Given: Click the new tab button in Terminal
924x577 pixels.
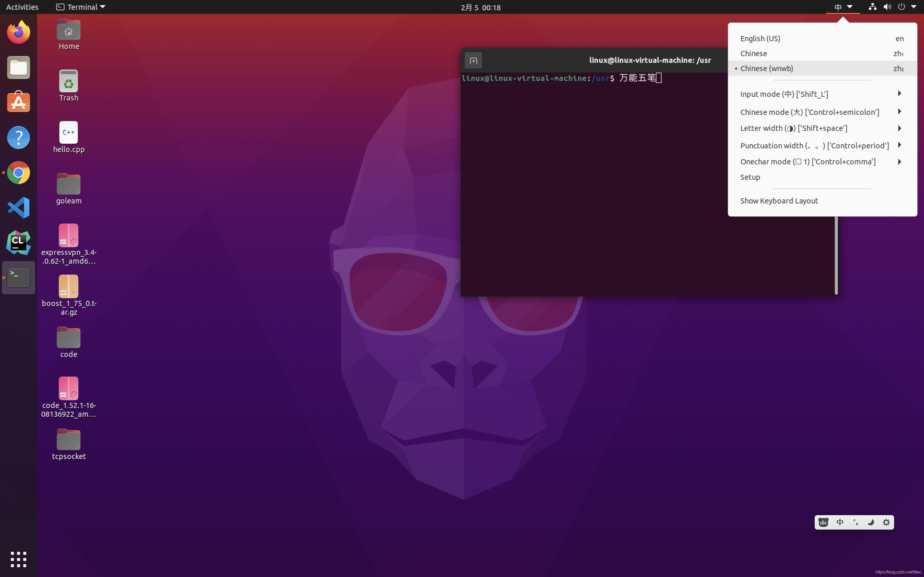Looking at the screenshot, I should point(473,60).
